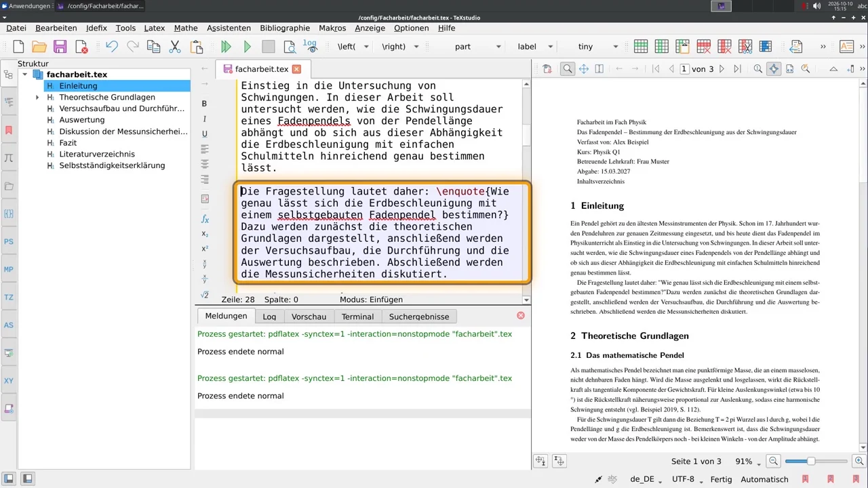Open the Assistenten menu
This screenshot has width=868, height=488.
(x=229, y=28)
